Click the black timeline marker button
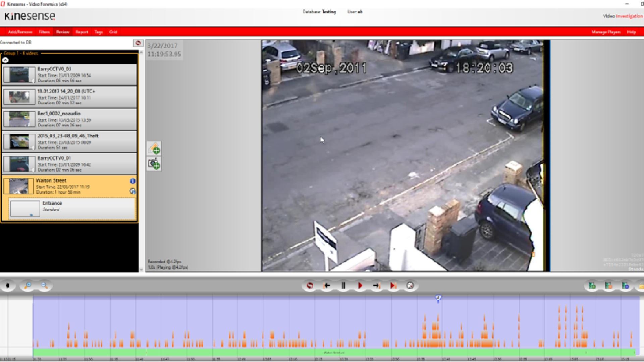This screenshot has height=362, width=644. (x=8, y=286)
